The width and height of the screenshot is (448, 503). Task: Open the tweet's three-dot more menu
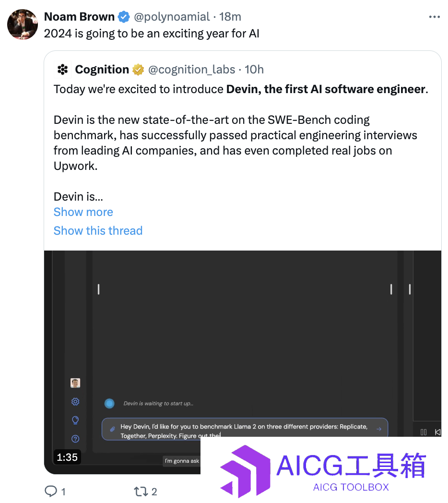(434, 17)
